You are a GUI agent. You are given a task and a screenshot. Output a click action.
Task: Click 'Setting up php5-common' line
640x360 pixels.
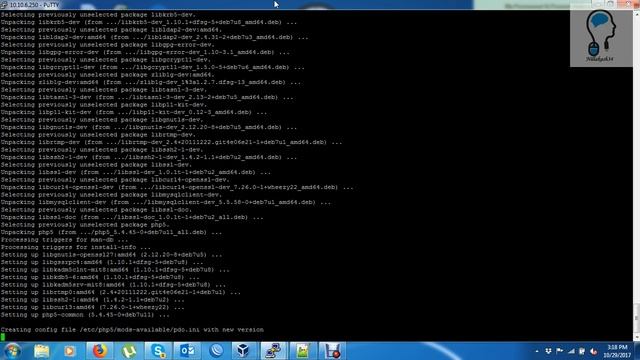(x=85, y=315)
